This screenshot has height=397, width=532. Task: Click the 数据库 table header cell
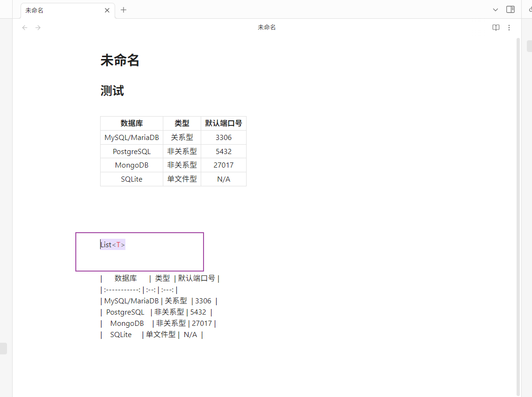(131, 123)
